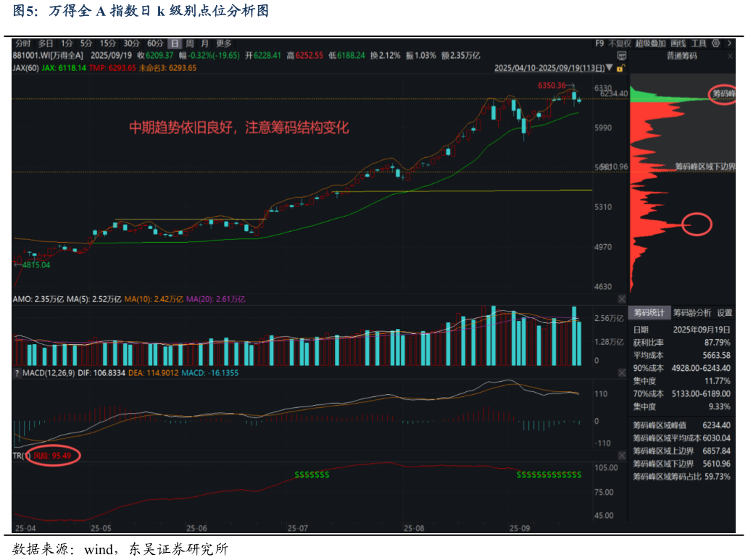Click the WP monitor icon above the chart
Viewport: 748px width, 560px height.
[x=620, y=55]
